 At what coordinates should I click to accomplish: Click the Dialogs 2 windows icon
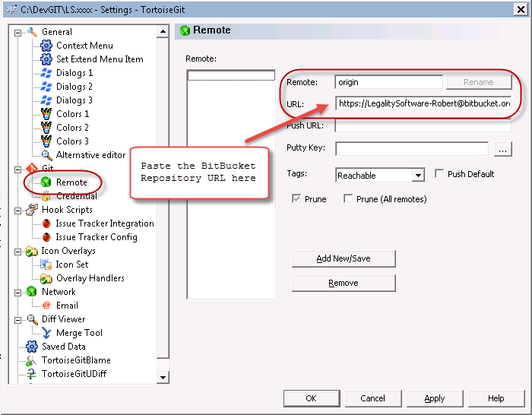(x=46, y=87)
